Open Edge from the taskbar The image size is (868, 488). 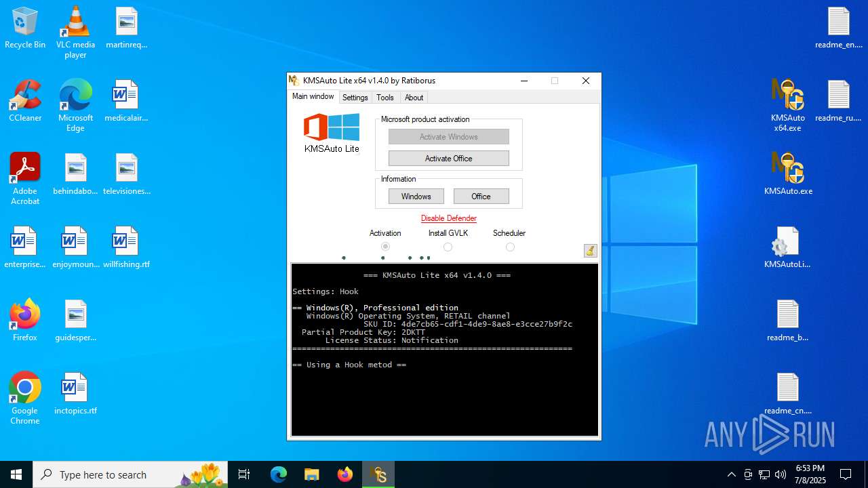point(279,474)
